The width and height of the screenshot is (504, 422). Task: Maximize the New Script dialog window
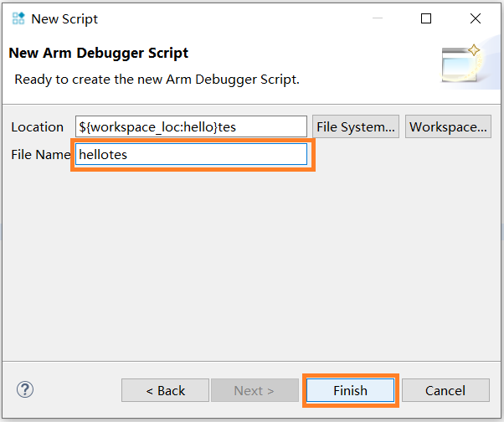(426, 18)
